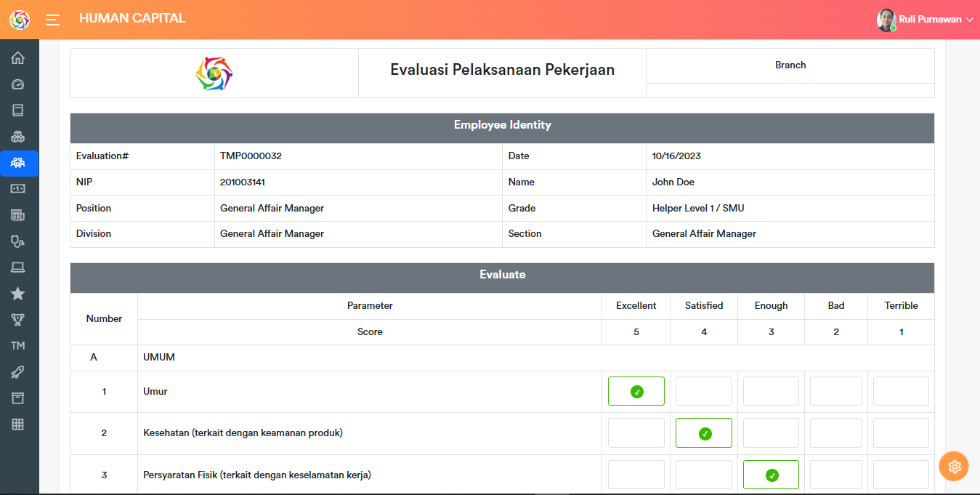Select Terrible for Persyaratan Fisik

coord(901,475)
